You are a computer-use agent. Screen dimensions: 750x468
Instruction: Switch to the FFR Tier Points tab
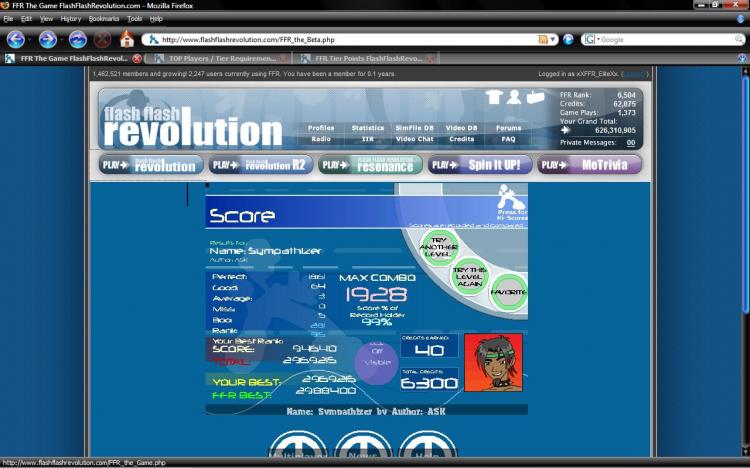(368, 58)
